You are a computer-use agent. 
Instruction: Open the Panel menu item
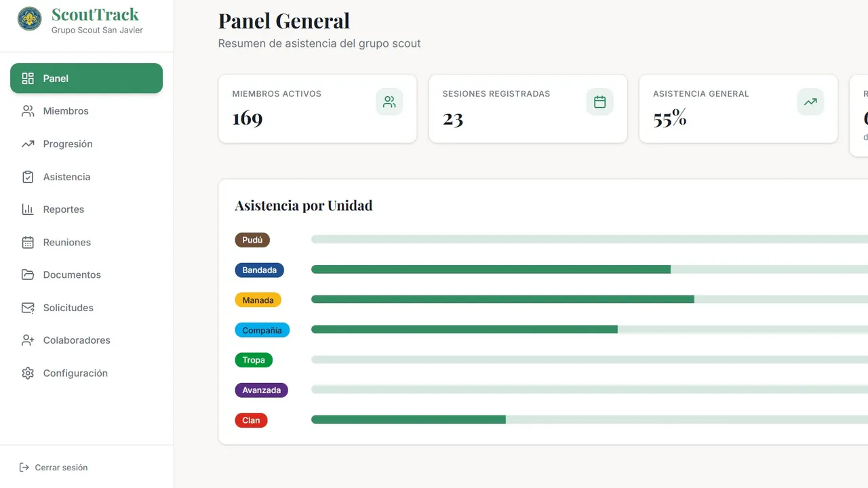(86, 79)
